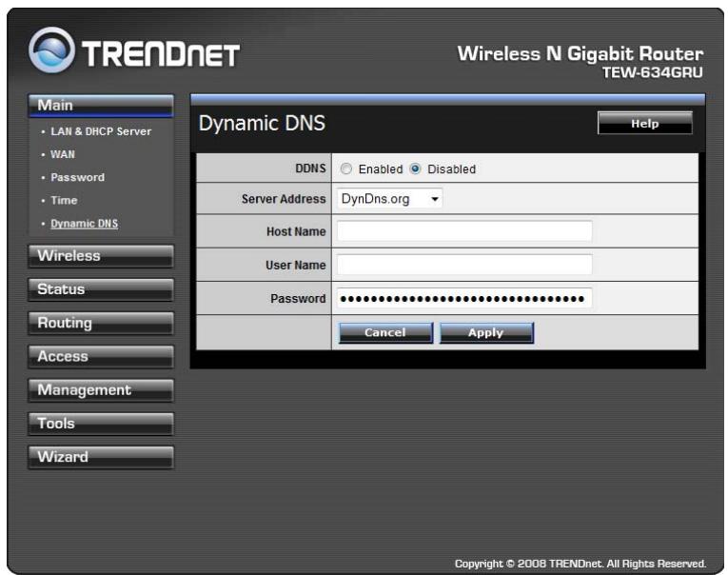Click the copyright 2008 TRENDnet text
This screenshot has width=728, height=575.
580,564
